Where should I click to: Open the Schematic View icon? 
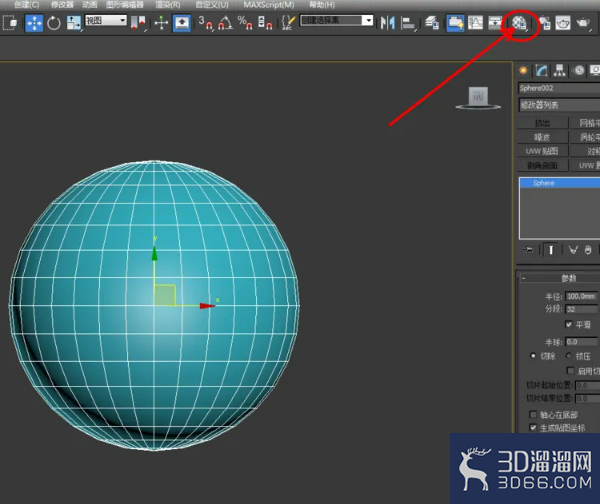pyautogui.click(x=495, y=23)
